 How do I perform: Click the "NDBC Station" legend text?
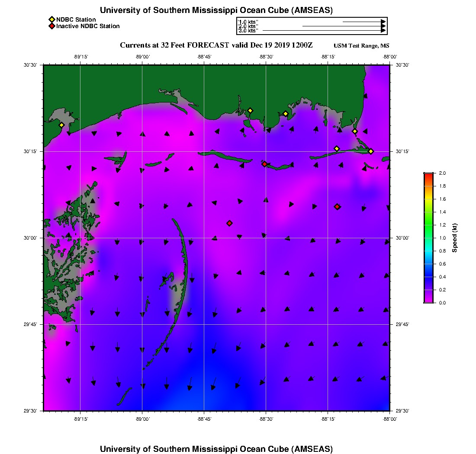point(76,19)
